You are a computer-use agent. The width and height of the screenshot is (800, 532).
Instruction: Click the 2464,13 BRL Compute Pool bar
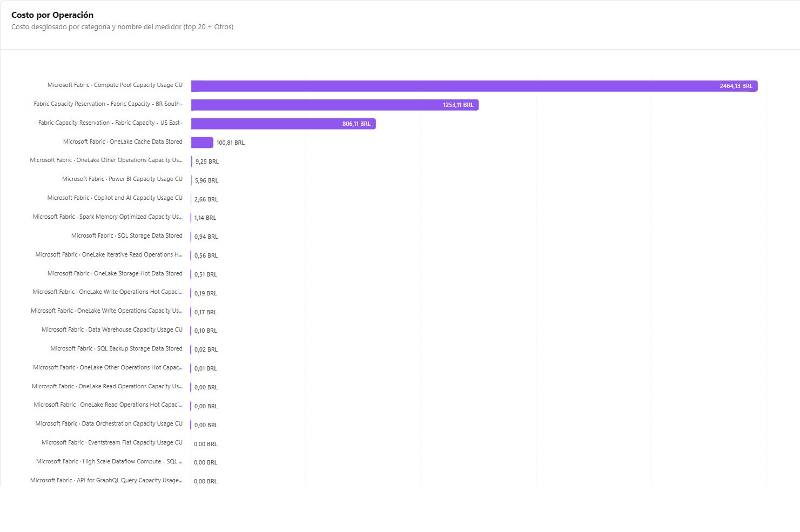pyautogui.click(x=474, y=86)
